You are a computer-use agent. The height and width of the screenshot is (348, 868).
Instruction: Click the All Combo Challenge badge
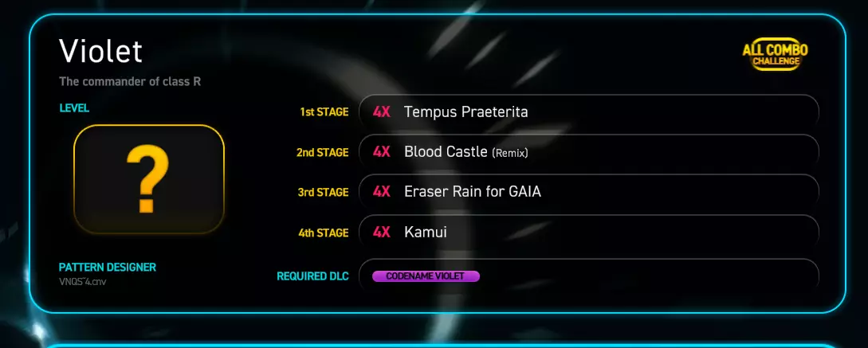[775, 55]
